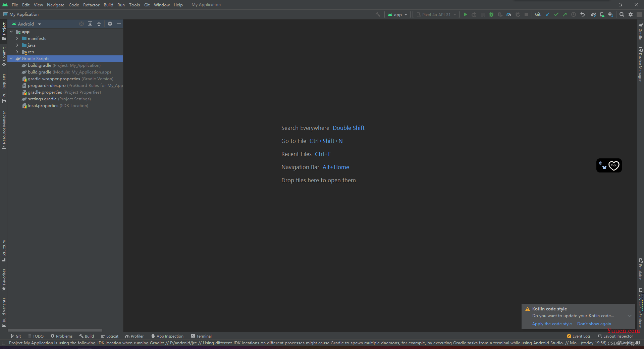The image size is (644, 349).
Task: Click Git Update Project blue arrow
Action: (547, 14)
